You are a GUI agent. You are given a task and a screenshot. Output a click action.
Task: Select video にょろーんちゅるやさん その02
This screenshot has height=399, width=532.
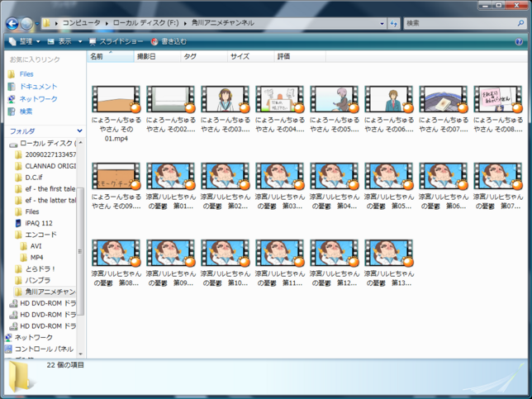[x=171, y=109]
